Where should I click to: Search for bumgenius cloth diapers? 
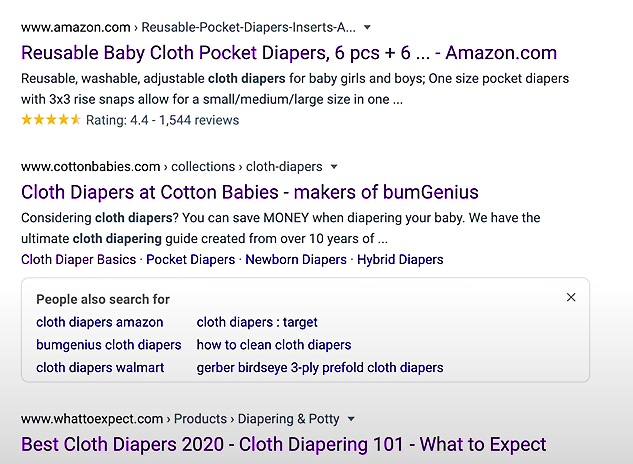pyautogui.click(x=109, y=345)
